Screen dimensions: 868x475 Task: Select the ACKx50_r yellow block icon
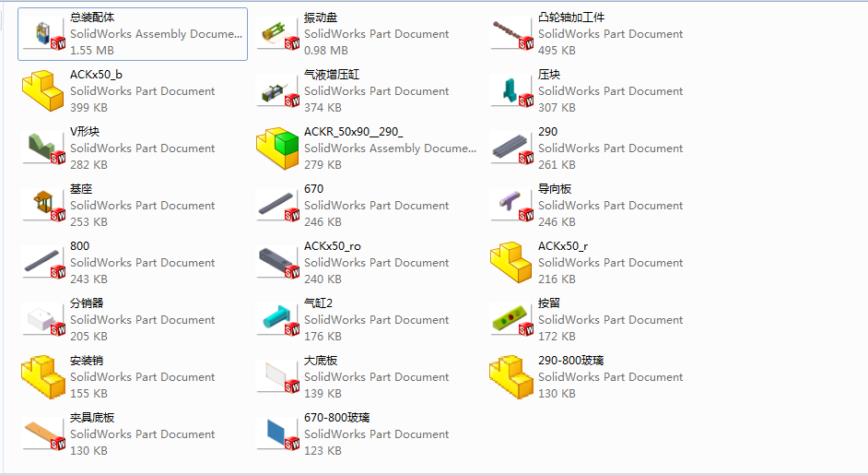pos(511,262)
